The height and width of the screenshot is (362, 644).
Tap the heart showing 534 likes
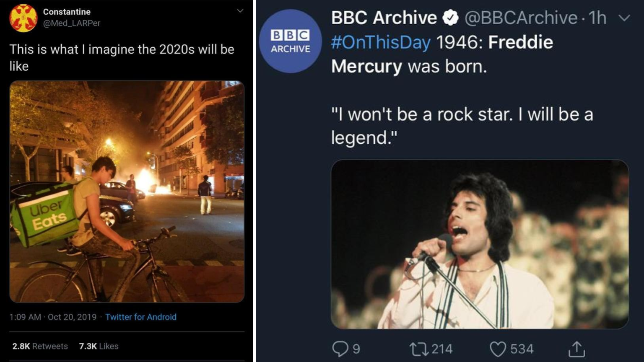point(509,348)
